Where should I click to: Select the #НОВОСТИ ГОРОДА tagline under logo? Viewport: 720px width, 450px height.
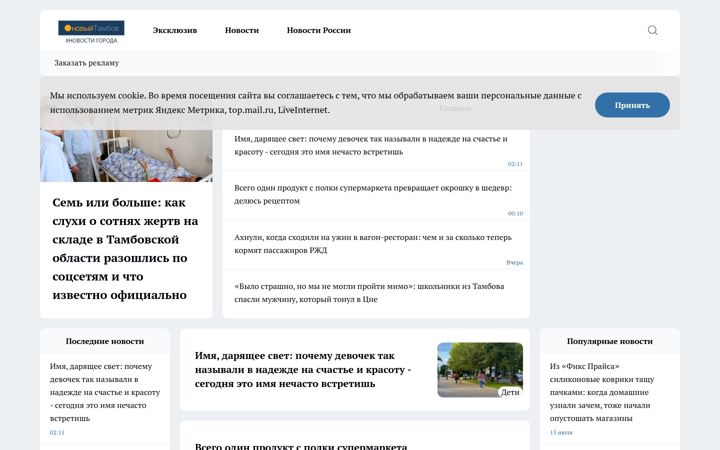click(x=91, y=41)
